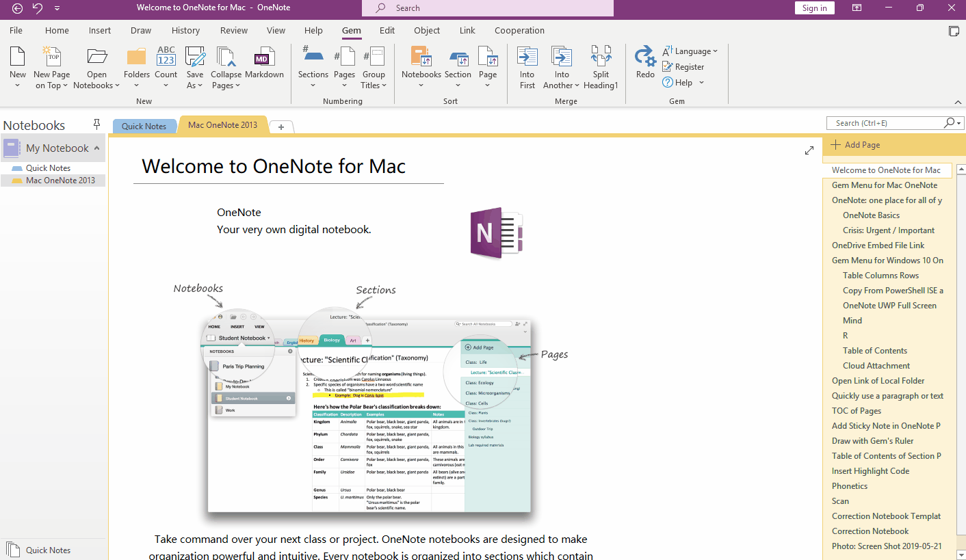
Task: Click the Collapse Pages icon
Action: (x=226, y=57)
